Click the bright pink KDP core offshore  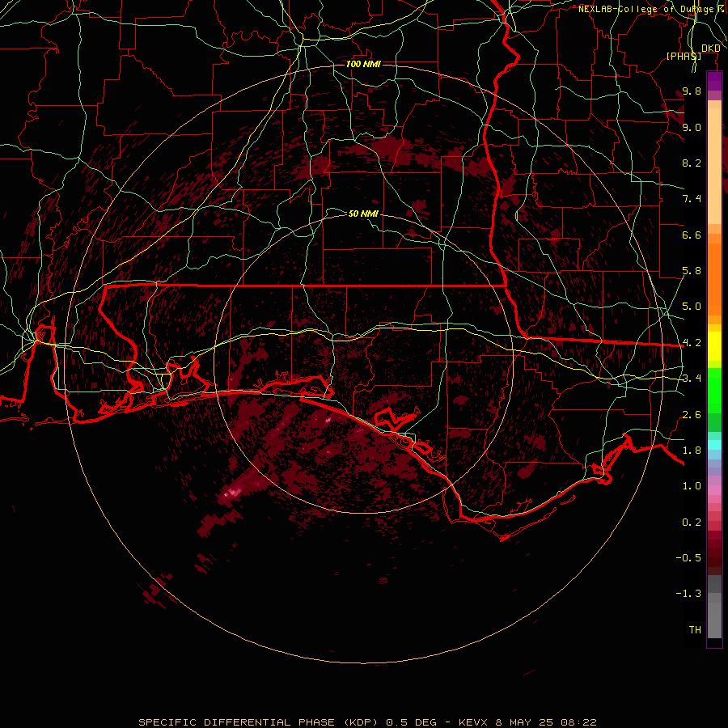231,493
